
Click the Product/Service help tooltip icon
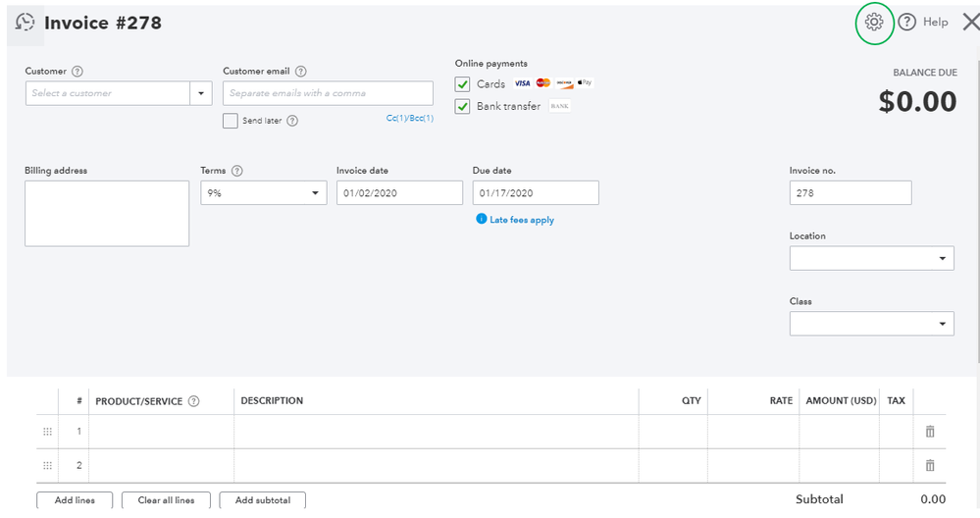click(194, 401)
